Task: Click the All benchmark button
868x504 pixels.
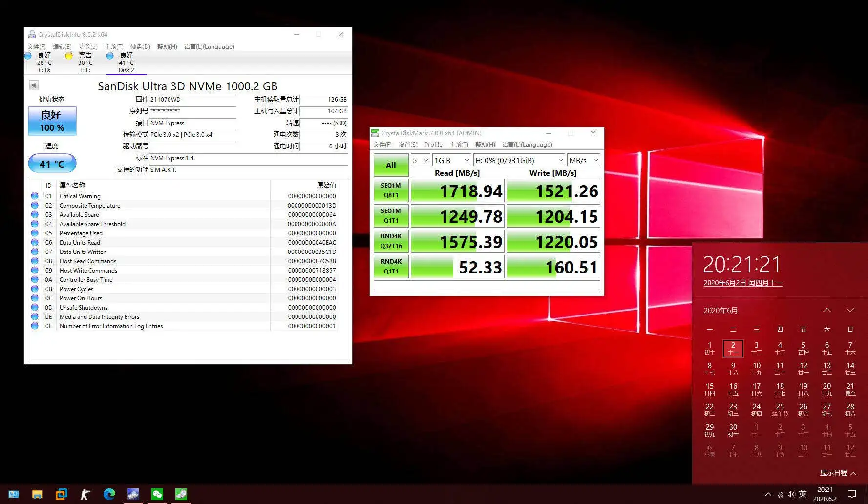Action: (391, 165)
